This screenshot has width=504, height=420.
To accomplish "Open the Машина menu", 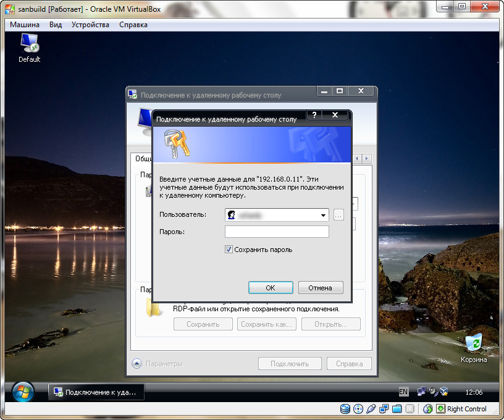I will coord(25,25).
